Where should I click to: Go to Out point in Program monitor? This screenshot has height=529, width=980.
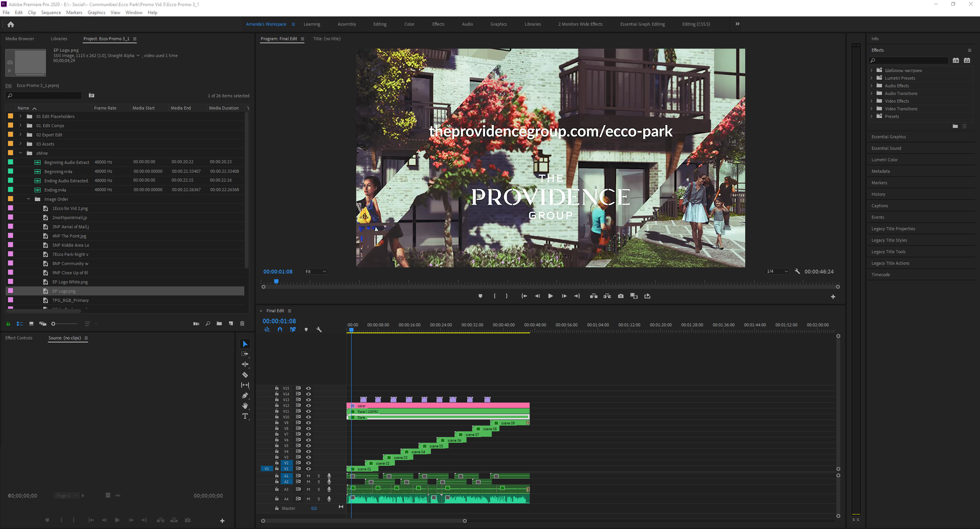[577, 296]
